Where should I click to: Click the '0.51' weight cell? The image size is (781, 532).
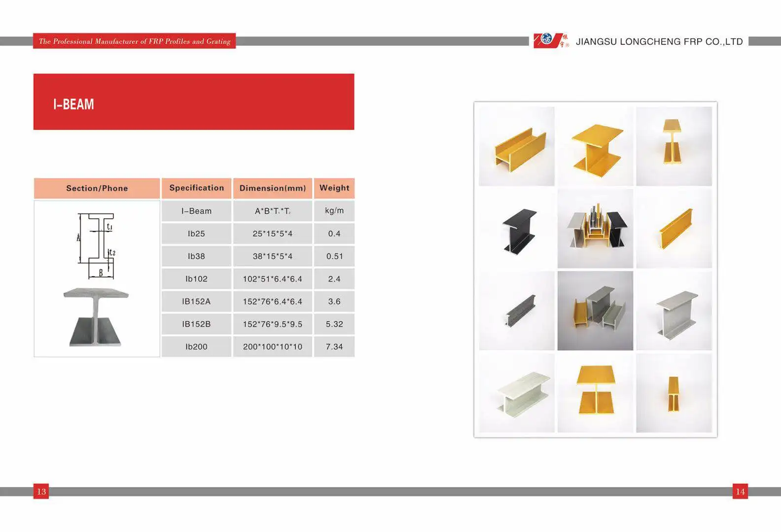pyautogui.click(x=334, y=256)
